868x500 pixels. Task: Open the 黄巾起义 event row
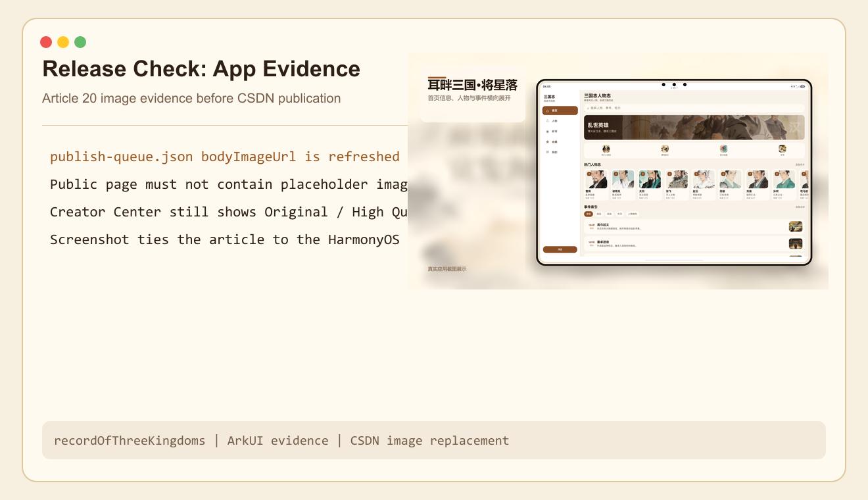click(694, 226)
